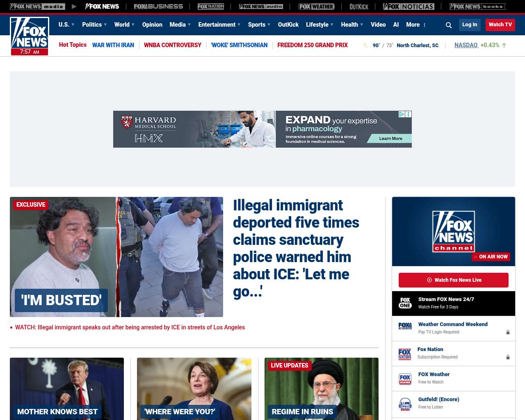Click lock icon on Fox Nation row
This screenshot has height=420, width=525.
(508, 357)
